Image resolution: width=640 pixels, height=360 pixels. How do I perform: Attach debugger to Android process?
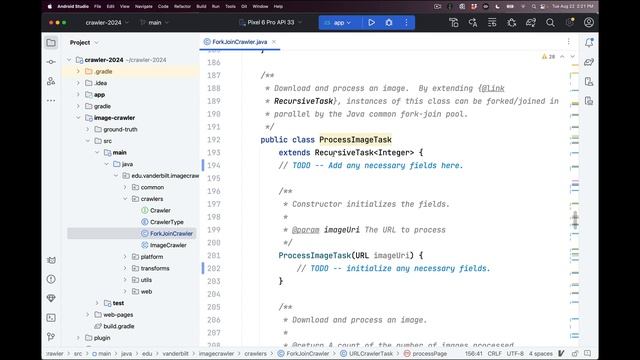[511, 23]
